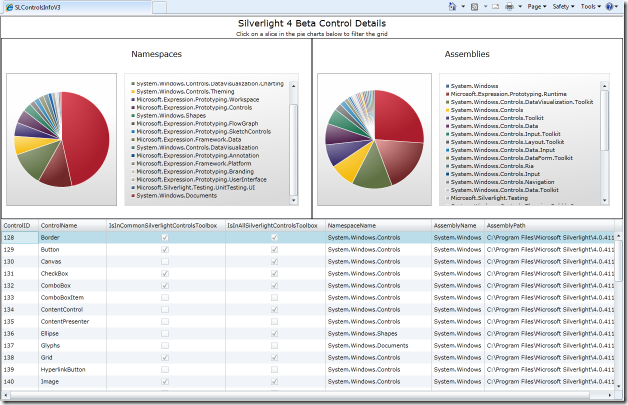
Task: Select legend entry Microsoft.Expression.Prototyping.Runtime
Action: 506,94
